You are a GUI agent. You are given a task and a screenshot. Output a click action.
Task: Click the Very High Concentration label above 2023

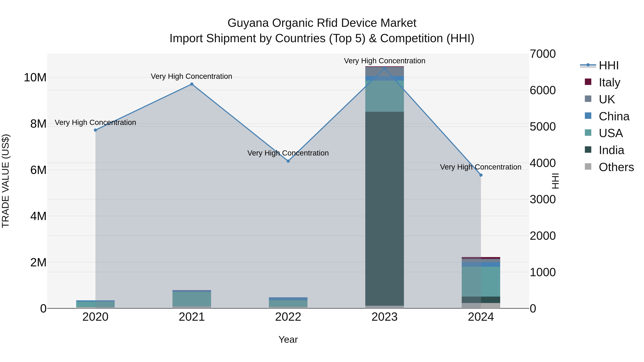pyautogui.click(x=384, y=61)
